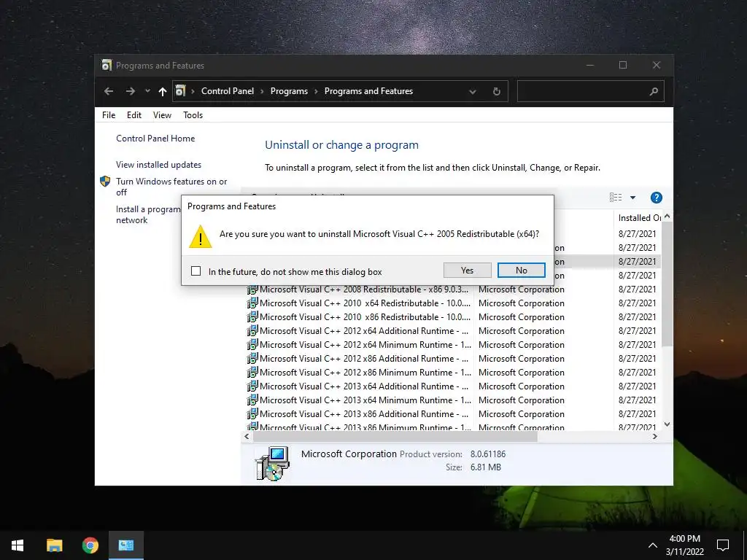Click the horizontal scroll left arrow
The image size is (747, 560).
click(247, 436)
